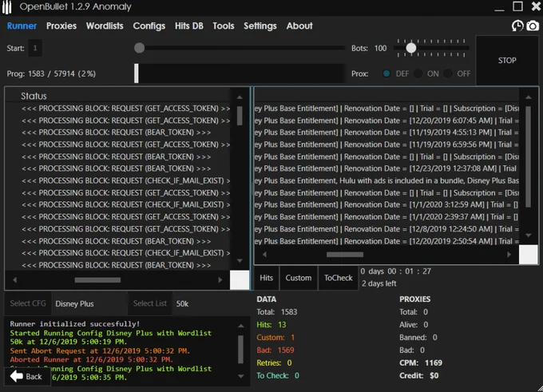Image resolution: width=543 pixels, height=392 pixels.
Task: Click the hits panel horizontal scrollbar thumb
Action: point(345,255)
